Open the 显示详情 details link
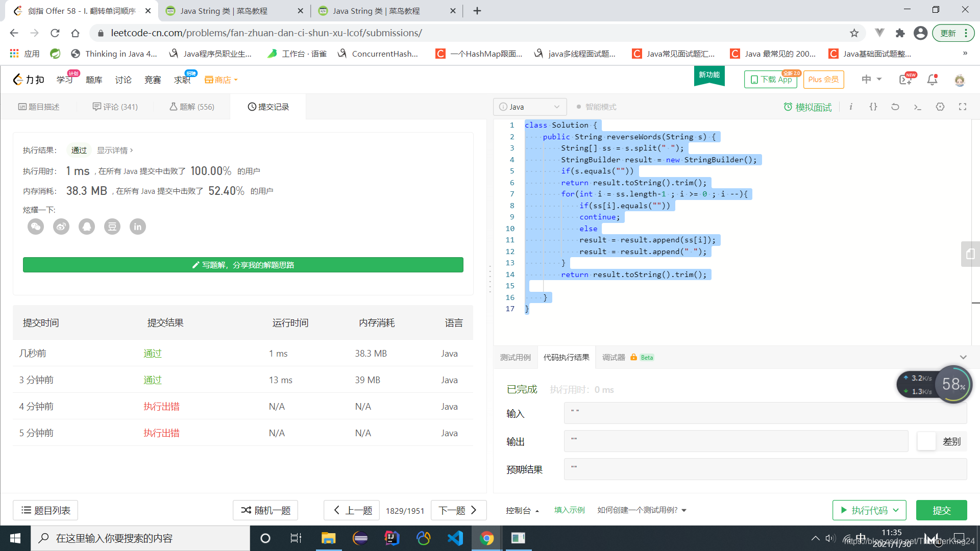This screenshot has height=551, width=980. pyautogui.click(x=115, y=151)
